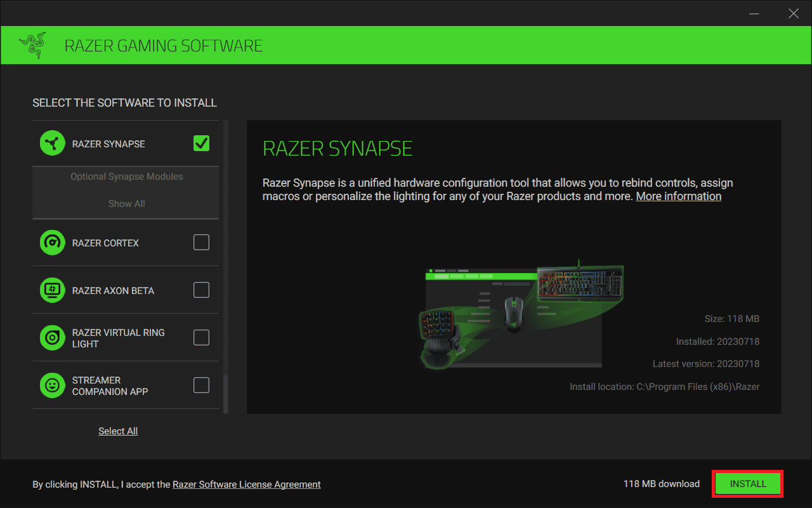Screen dimensions: 812x508
Task: Click the Optional Synapse Modules text
Action: point(126,177)
